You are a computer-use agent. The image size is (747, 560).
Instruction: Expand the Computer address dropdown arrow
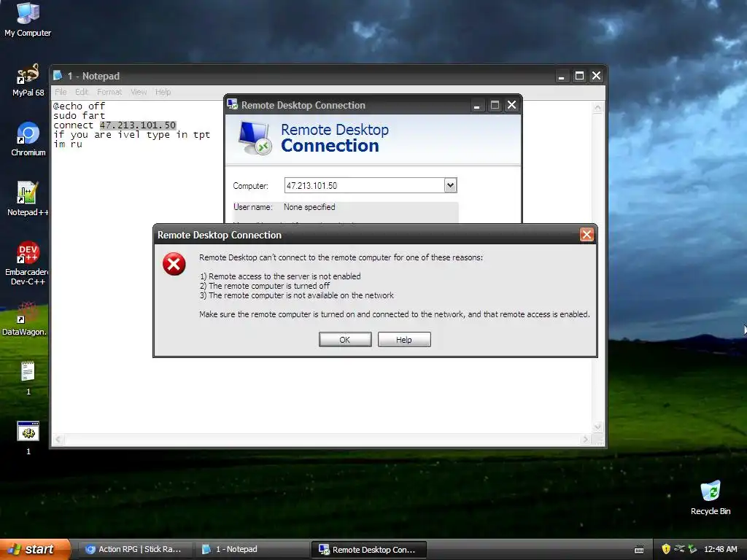pyautogui.click(x=450, y=185)
